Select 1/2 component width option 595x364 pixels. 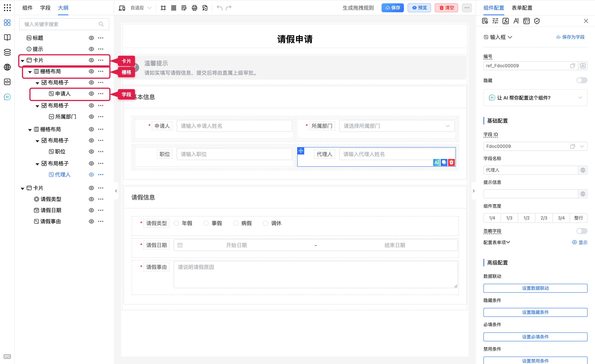pos(526,218)
